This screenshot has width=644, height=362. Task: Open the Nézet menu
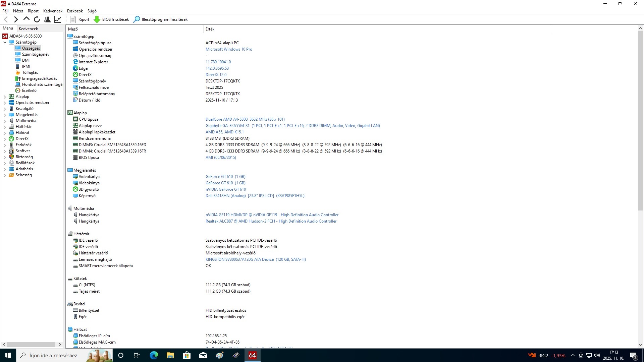point(18,11)
